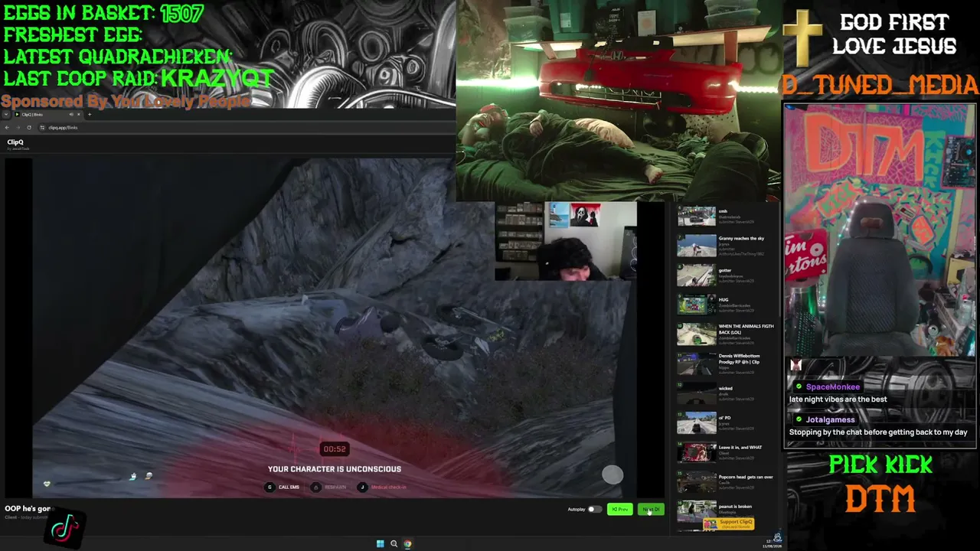
Task: Select the 'ol' PD' clip thumbnail
Action: pyautogui.click(x=697, y=422)
